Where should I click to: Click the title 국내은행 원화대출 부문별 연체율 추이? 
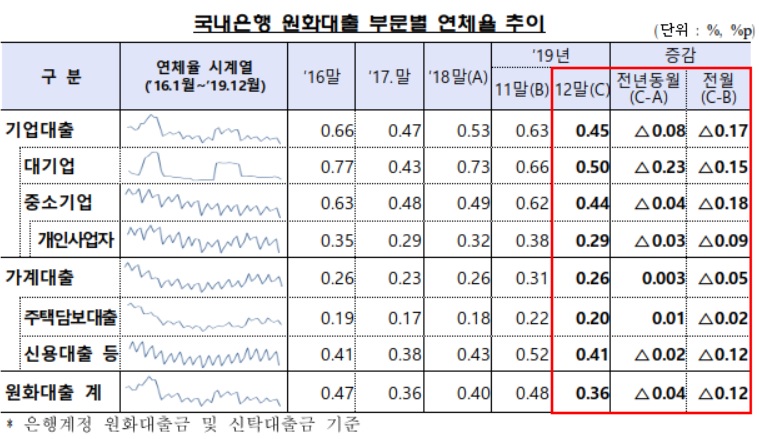(x=369, y=24)
